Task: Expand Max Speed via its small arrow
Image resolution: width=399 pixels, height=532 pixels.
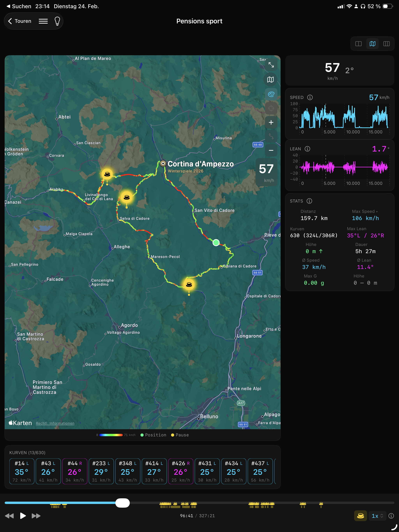Action: point(377,211)
